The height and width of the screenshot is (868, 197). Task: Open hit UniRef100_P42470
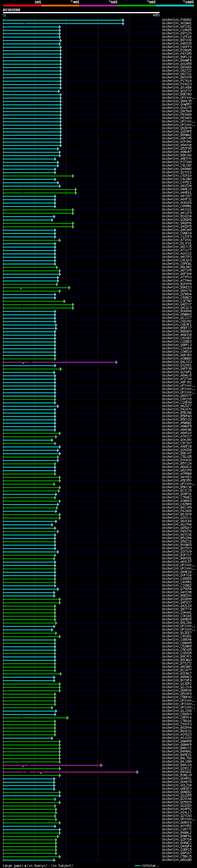(177, 410)
